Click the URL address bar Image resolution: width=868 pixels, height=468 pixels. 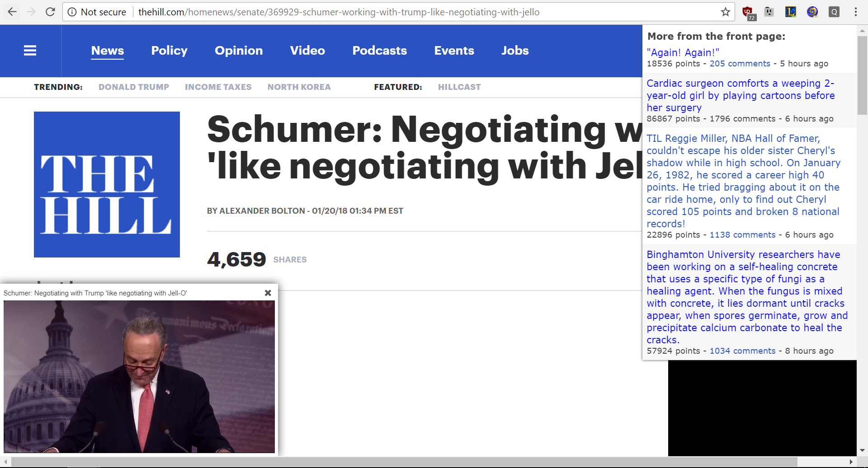pyautogui.click(x=393, y=12)
